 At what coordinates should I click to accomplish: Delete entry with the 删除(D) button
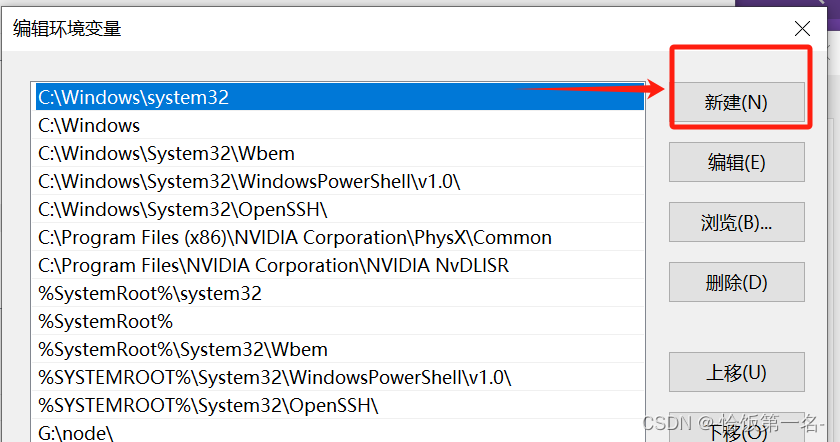737,282
